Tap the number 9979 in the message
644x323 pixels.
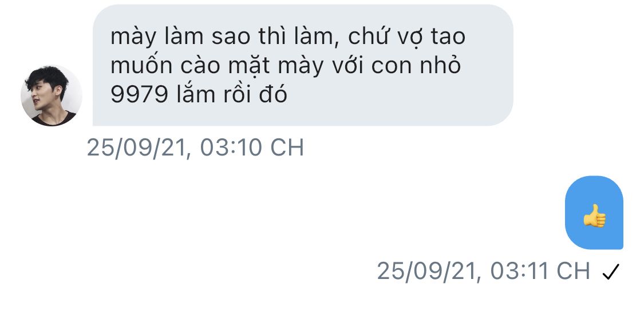pos(139,94)
